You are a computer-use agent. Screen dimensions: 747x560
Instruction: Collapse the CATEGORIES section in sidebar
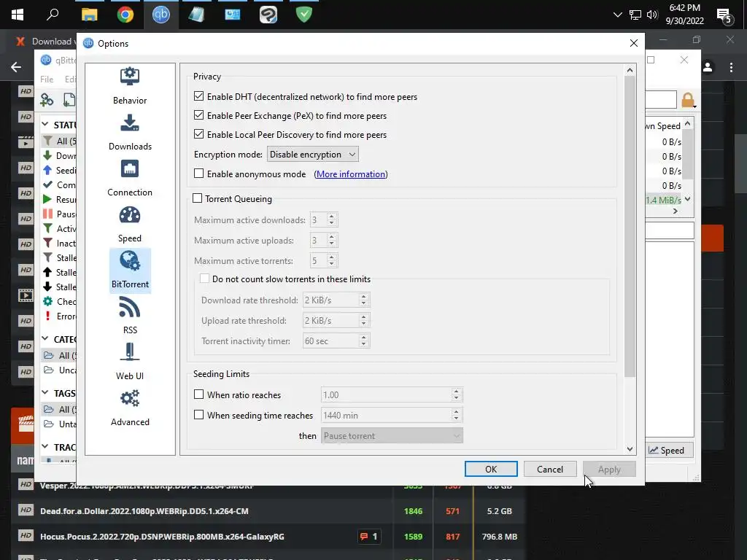pyautogui.click(x=44, y=338)
